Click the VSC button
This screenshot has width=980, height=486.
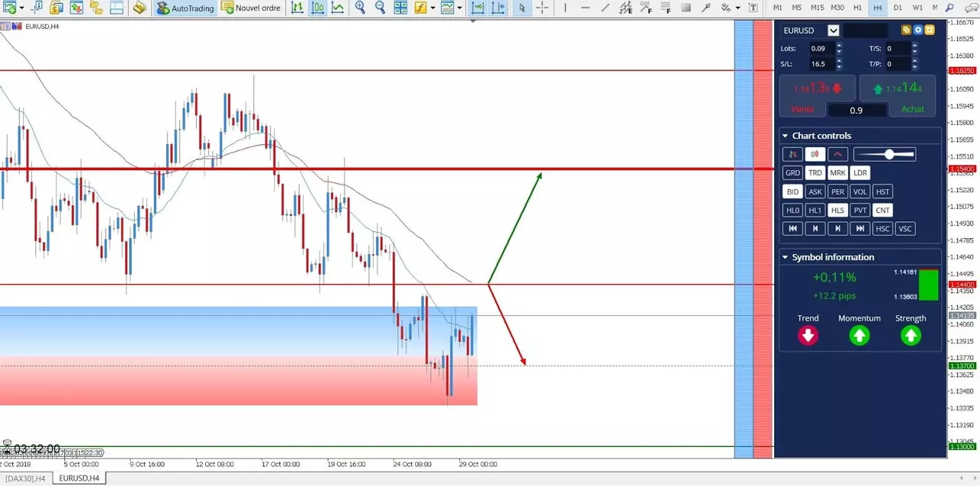click(x=905, y=229)
